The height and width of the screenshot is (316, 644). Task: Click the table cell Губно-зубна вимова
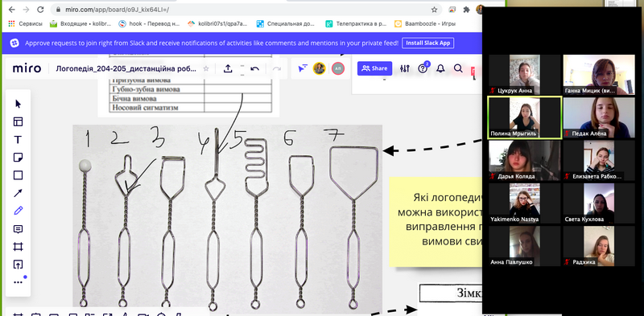coord(157,89)
